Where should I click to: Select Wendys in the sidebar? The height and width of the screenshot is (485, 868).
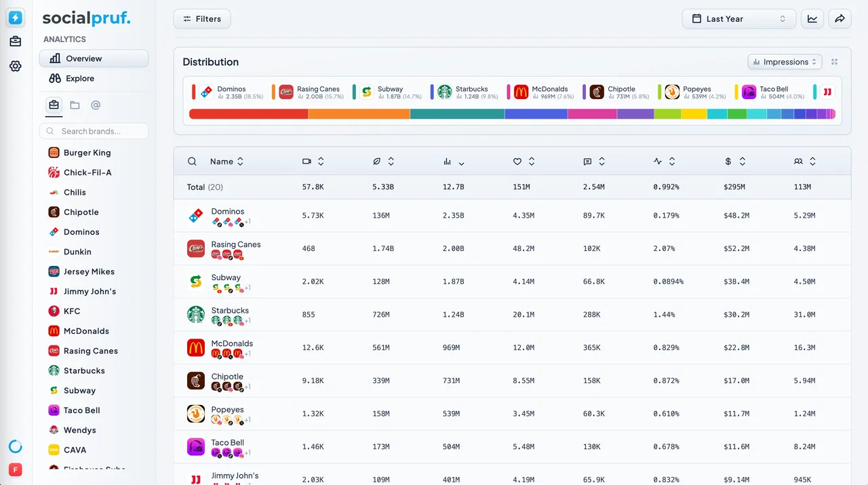coord(79,430)
